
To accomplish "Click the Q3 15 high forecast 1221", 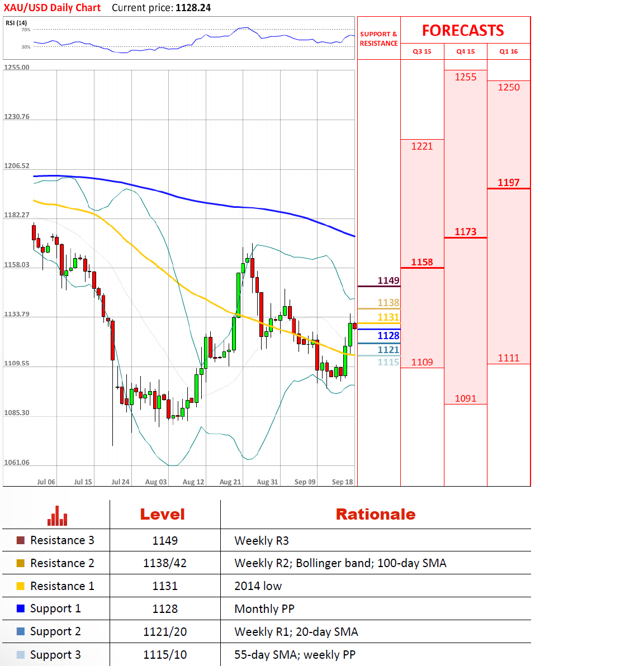I will (x=422, y=146).
